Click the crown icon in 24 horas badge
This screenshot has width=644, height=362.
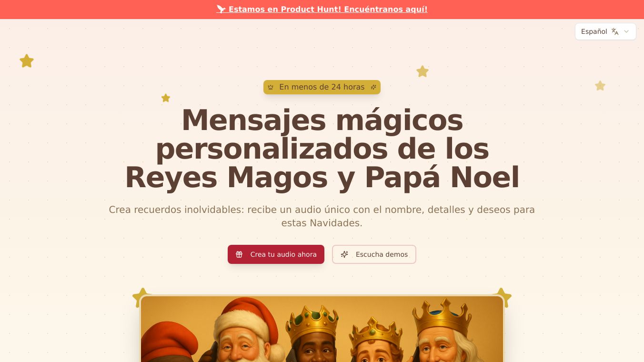tap(271, 87)
